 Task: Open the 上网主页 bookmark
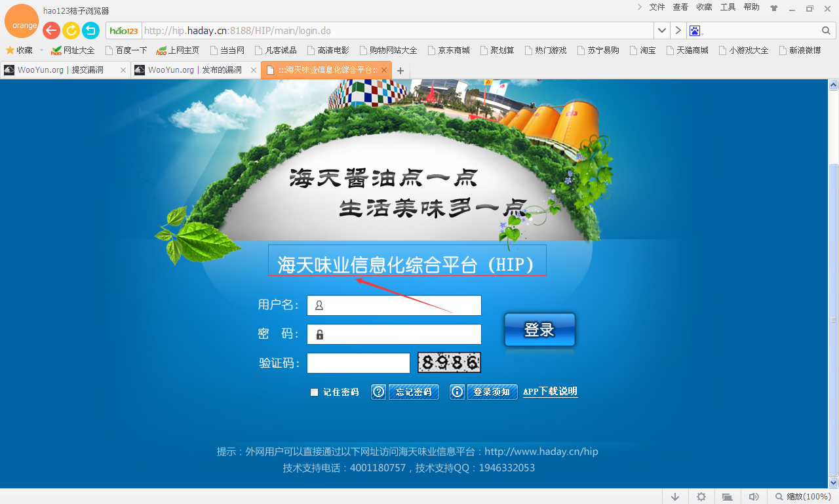click(x=178, y=50)
